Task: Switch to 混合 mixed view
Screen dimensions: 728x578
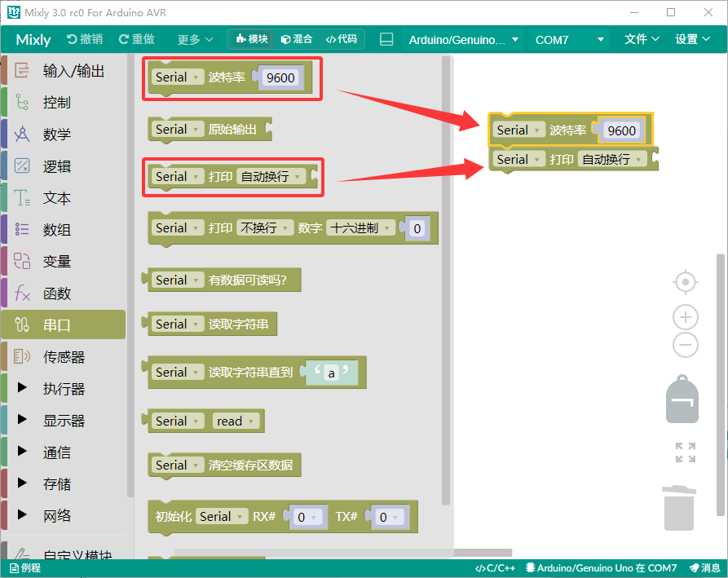Action: tap(297, 39)
